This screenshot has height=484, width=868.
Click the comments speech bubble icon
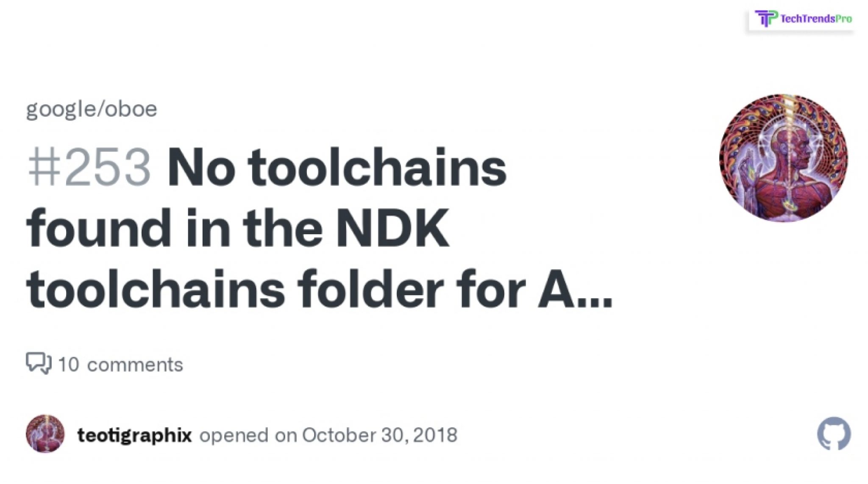39,363
